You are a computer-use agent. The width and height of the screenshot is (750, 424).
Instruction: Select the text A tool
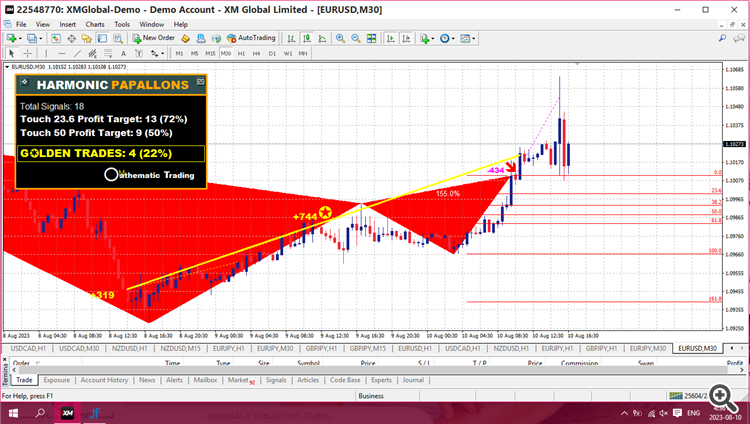(123, 53)
